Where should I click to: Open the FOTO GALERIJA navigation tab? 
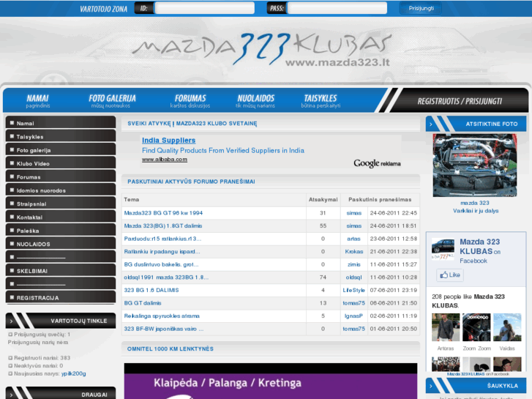tap(112, 101)
